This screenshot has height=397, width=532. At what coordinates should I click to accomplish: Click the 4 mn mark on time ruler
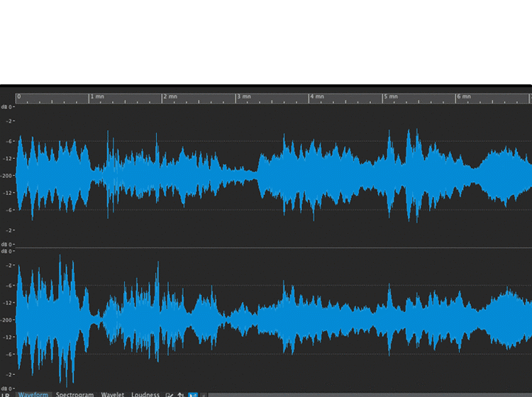[317, 96]
